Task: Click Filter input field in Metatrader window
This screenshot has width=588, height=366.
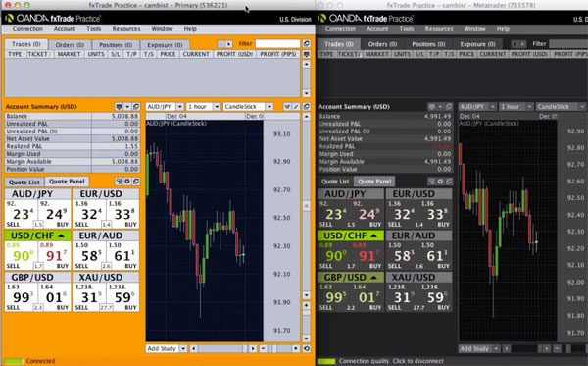Action: (568, 44)
